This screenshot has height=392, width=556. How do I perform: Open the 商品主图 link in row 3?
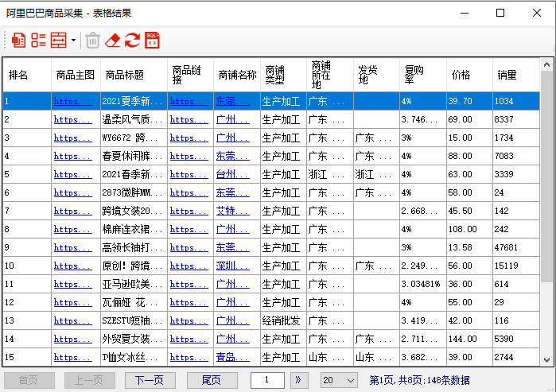(72, 138)
